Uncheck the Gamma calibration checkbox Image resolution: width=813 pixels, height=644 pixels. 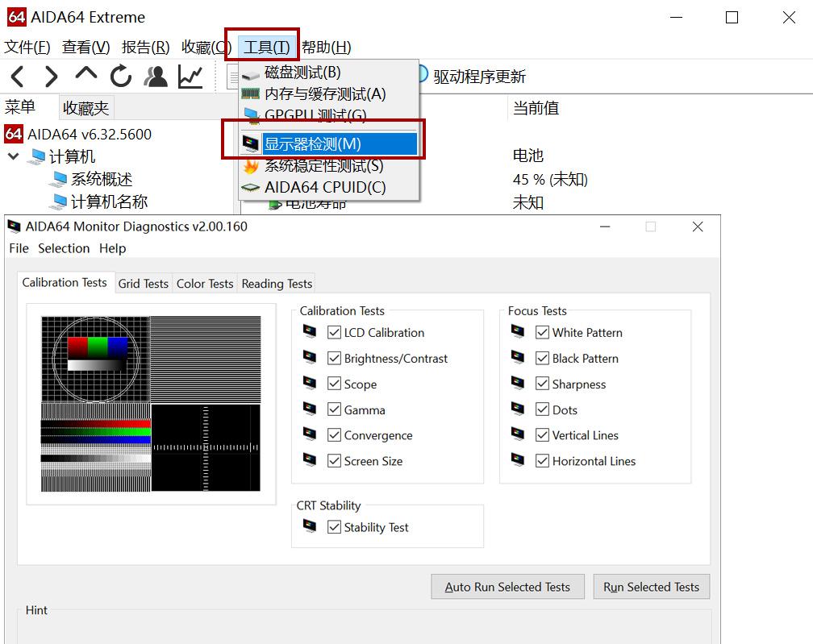pyautogui.click(x=334, y=409)
